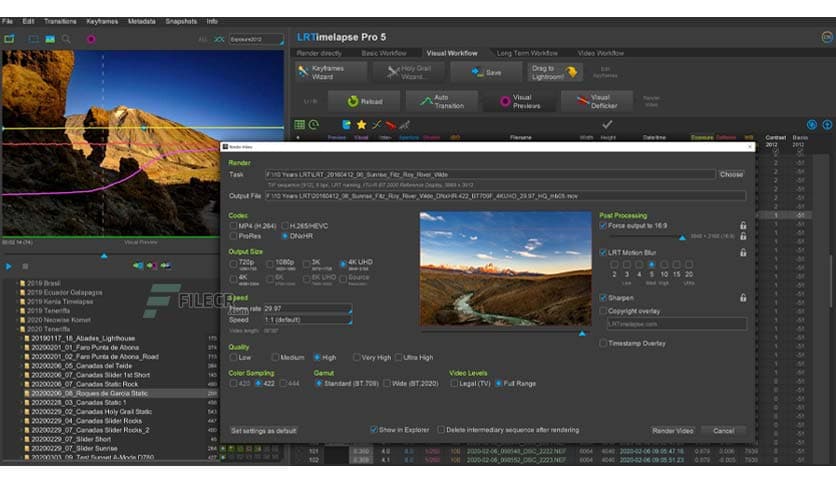Select the ProRes codec option
Viewport: 836px width, 484px height.
(233, 236)
